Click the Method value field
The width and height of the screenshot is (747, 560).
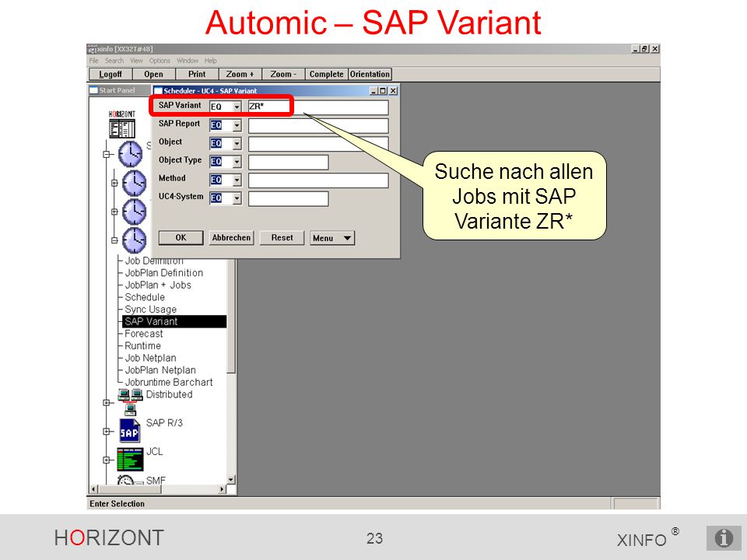tap(318, 180)
